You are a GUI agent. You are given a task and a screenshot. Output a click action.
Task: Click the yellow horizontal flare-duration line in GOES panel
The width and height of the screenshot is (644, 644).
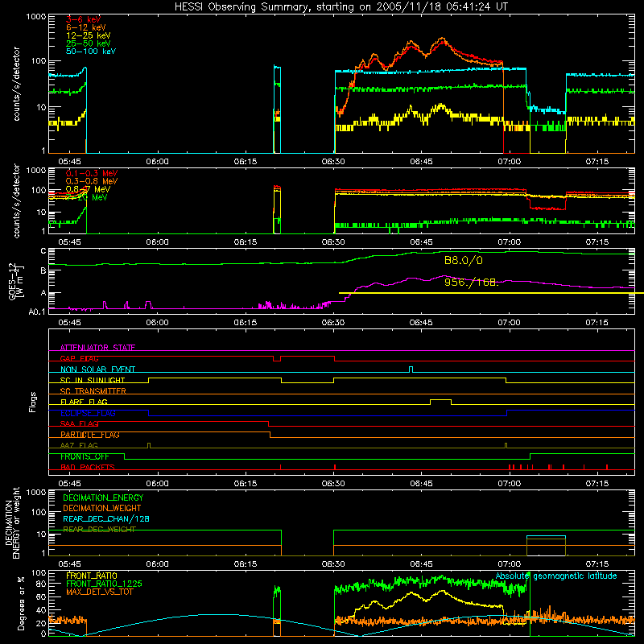pyautogui.click(x=491, y=293)
